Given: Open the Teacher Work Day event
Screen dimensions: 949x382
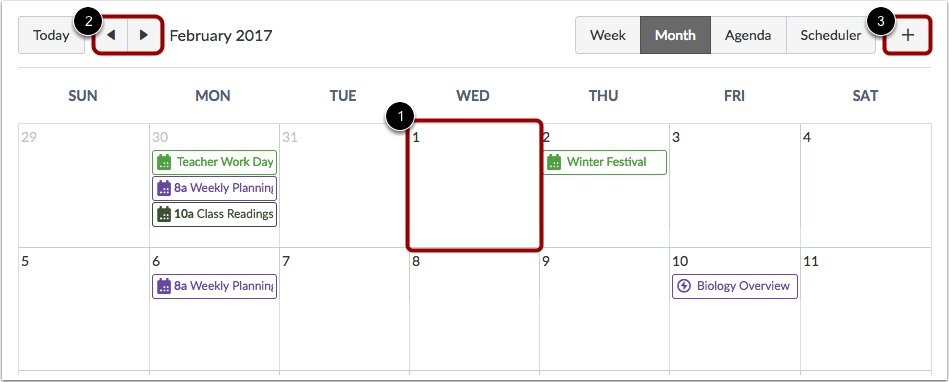Looking at the screenshot, I should pos(214,162).
